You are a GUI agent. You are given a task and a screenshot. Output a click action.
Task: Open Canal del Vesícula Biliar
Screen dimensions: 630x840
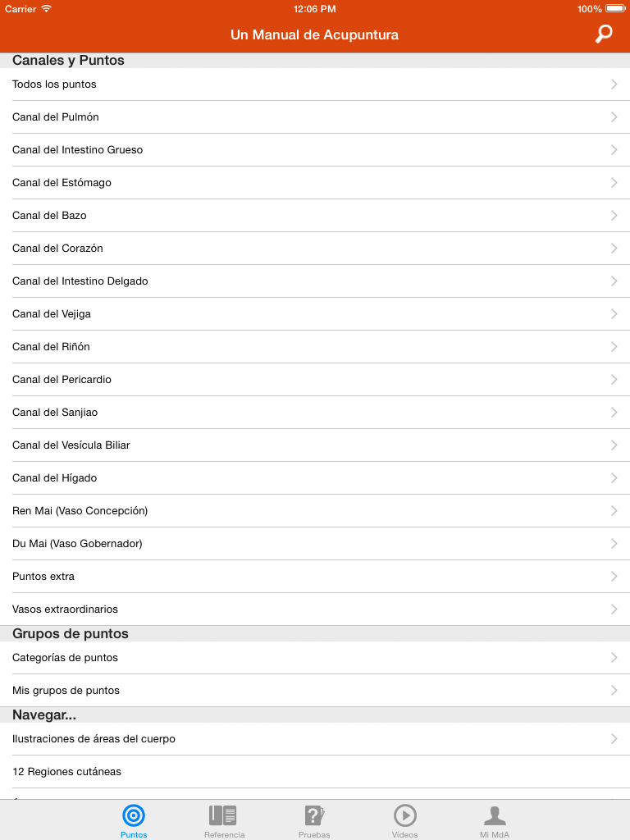(315, 445)
